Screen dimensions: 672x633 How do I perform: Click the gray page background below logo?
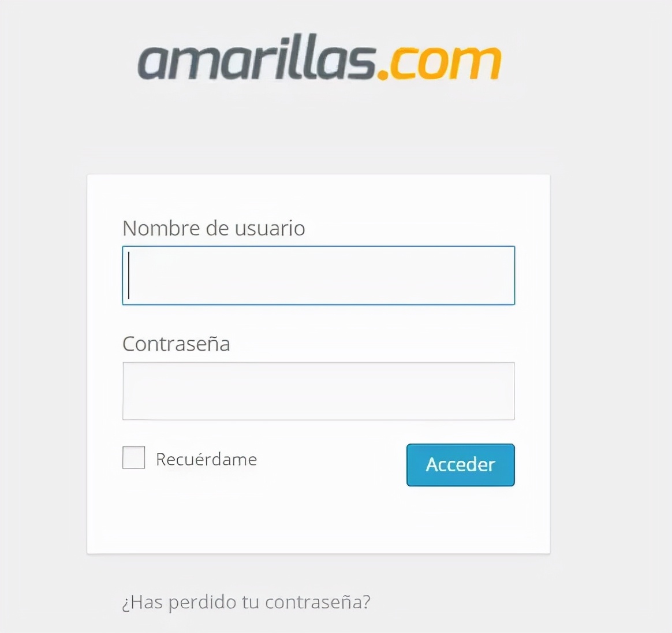(319, 129)
